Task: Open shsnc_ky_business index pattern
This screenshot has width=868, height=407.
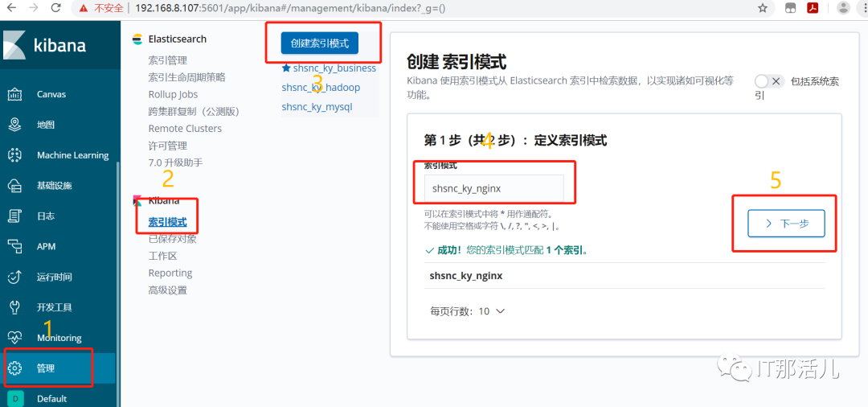Action: point(334,68)
